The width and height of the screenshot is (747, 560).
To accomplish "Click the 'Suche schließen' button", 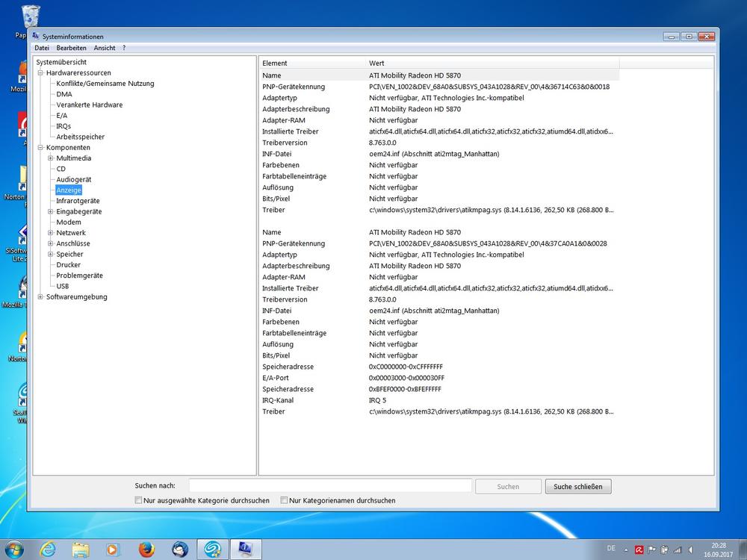I will tap(578, 487).
